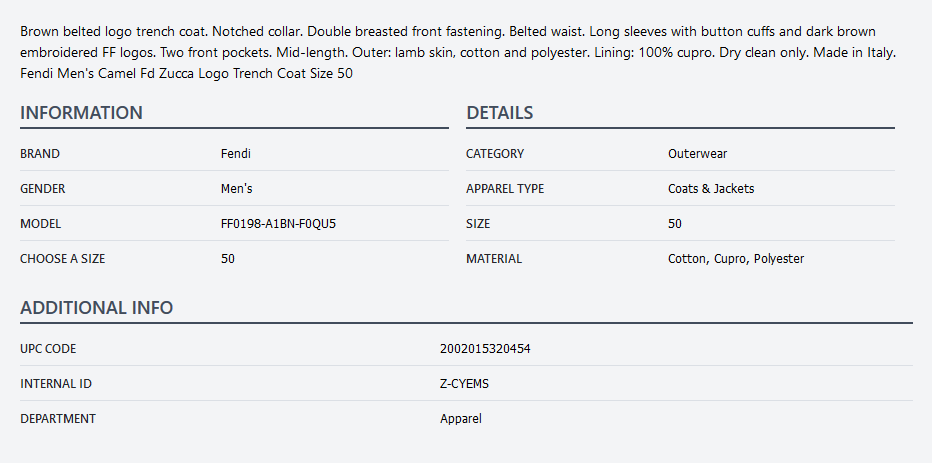Click the Coats & Jackets apparel type
Image resolution: width=932 pixels, height=463 pixels.
pos(711,189)
